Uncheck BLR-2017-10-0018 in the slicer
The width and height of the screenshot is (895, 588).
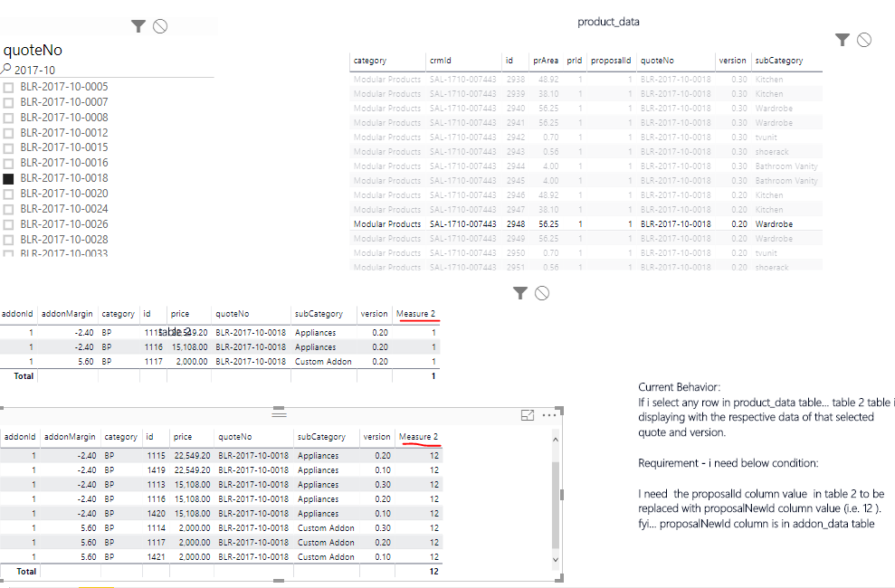coord(8,178)
